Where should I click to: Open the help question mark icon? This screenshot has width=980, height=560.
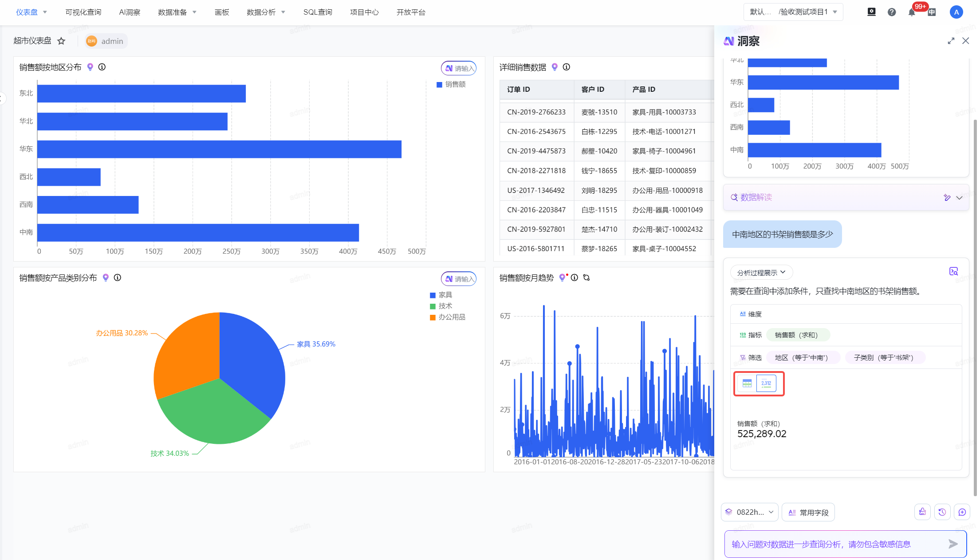(x=892, y=12)
